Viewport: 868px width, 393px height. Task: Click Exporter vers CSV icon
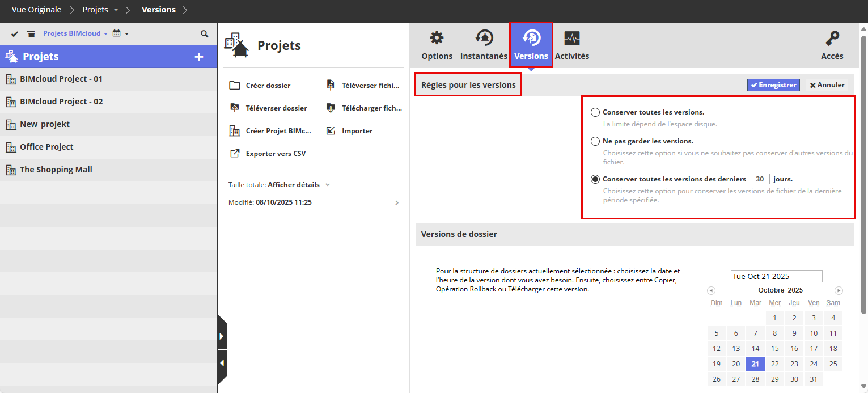[235, 154]
